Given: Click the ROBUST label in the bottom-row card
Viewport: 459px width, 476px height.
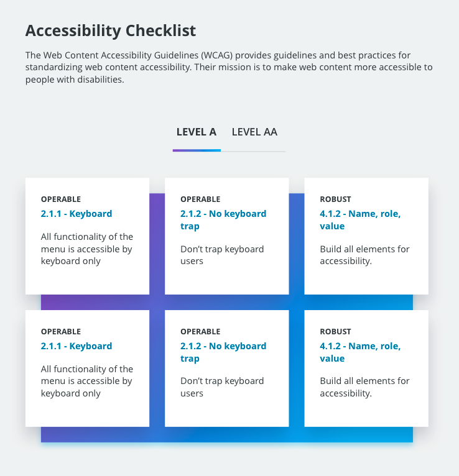Looking at the screenshot, I should pyautogui.click(x=335, y=331).
